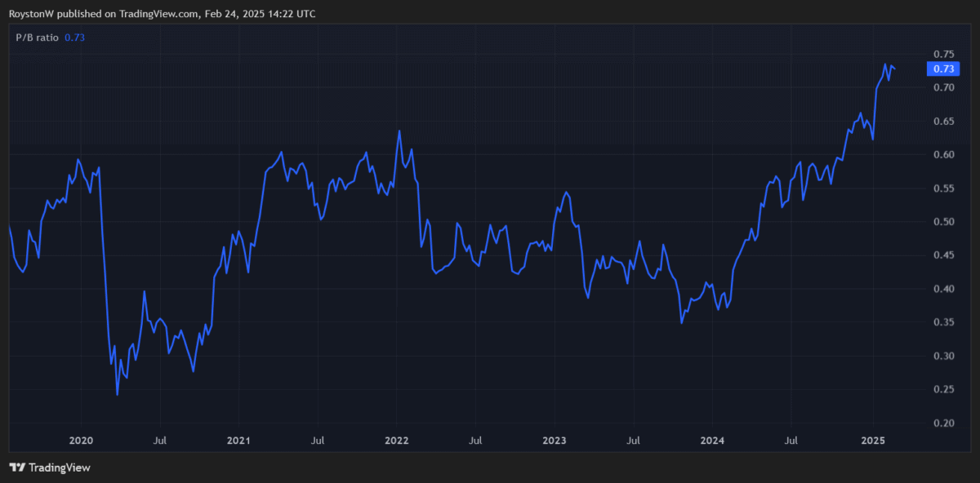The image size is (980, 483).
Task: Select the 0.50 value on price axis
Action: (945, 222)
